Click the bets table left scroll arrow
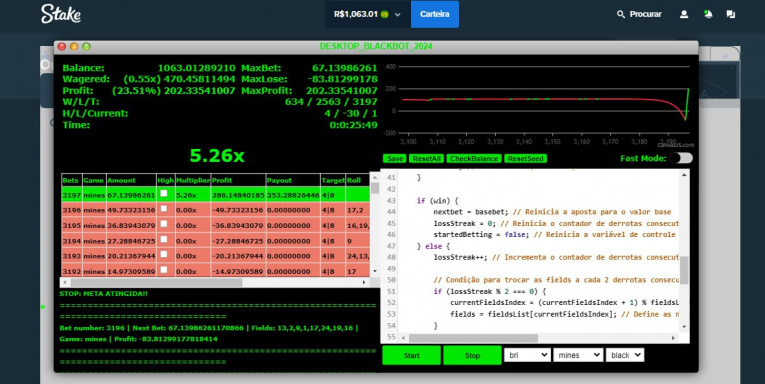This screenshot has height=384, width=765. pyautogui.click(x=64, y=283)
